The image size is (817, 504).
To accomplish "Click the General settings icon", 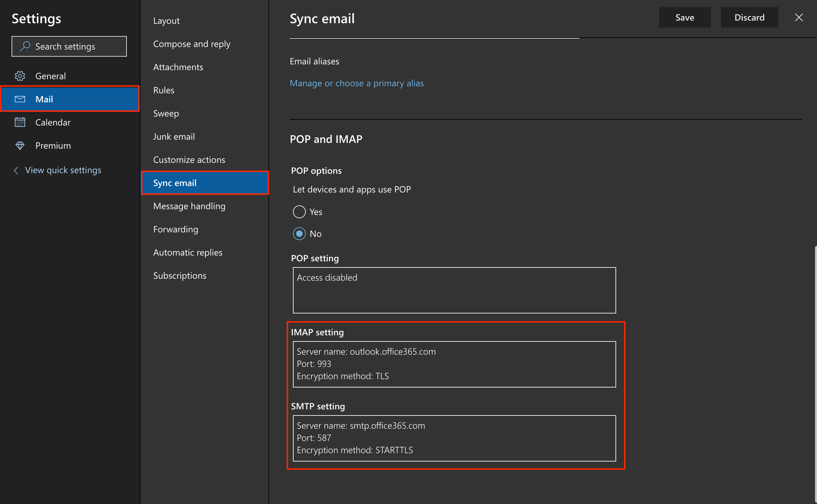I will pyautogui.click(x=19, y=75).
